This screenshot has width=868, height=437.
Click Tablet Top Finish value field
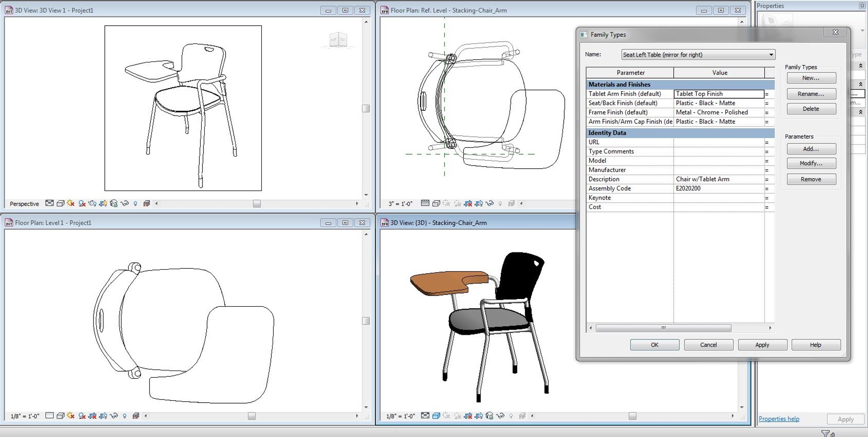719,94
